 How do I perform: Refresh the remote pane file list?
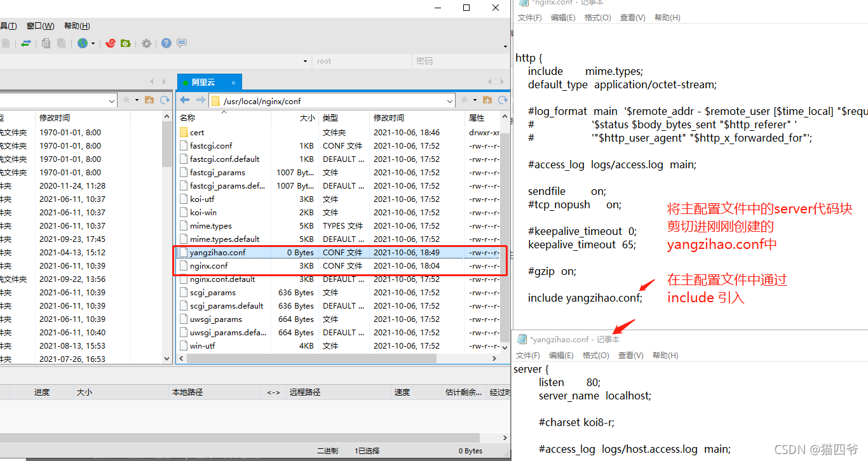(x=503, y=100)
